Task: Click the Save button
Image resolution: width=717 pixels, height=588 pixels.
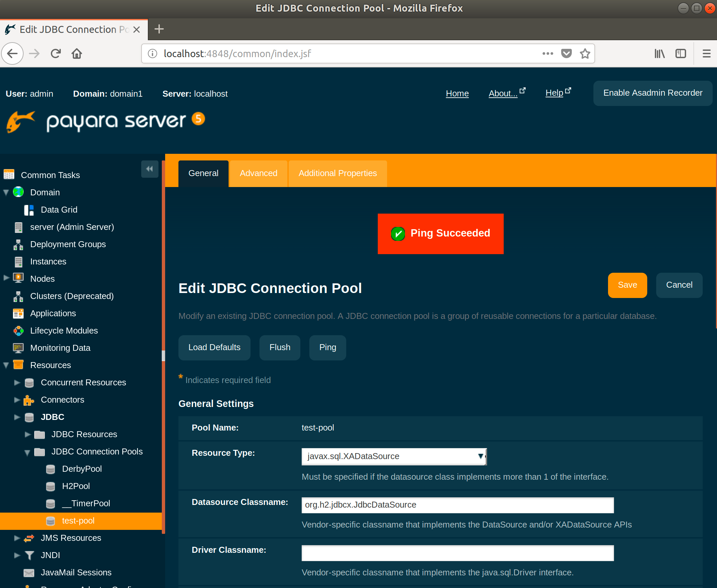Action: pos(627,285)
